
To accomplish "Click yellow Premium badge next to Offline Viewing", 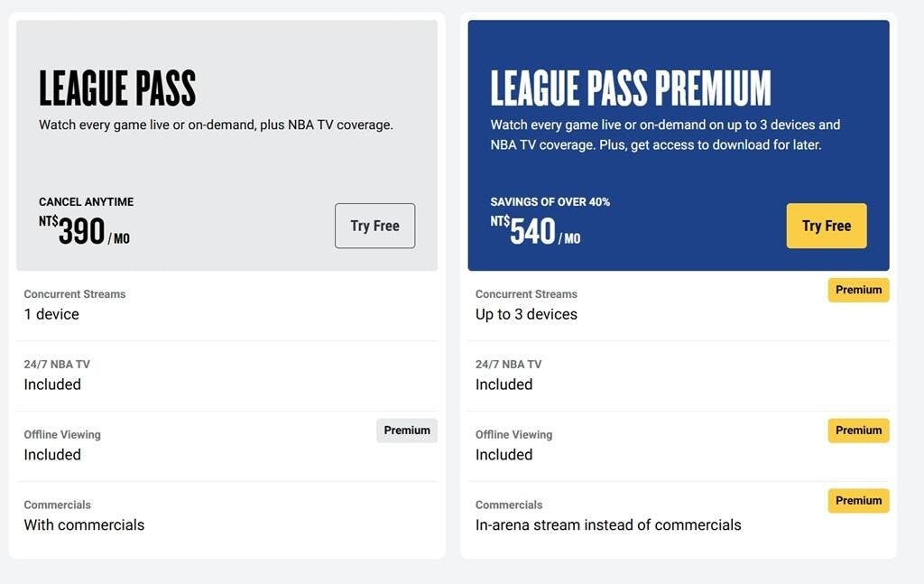I will click(858, 431).
